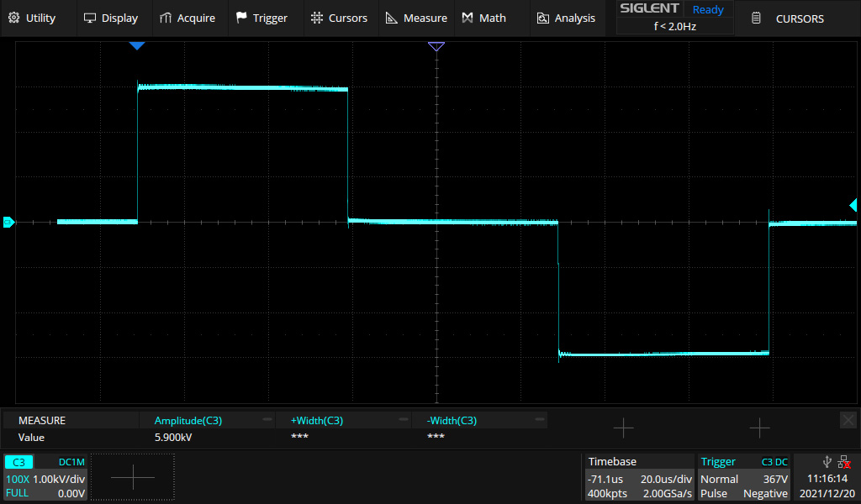Click the Math M icon
The image size is (861, 504).
[467, 18]
